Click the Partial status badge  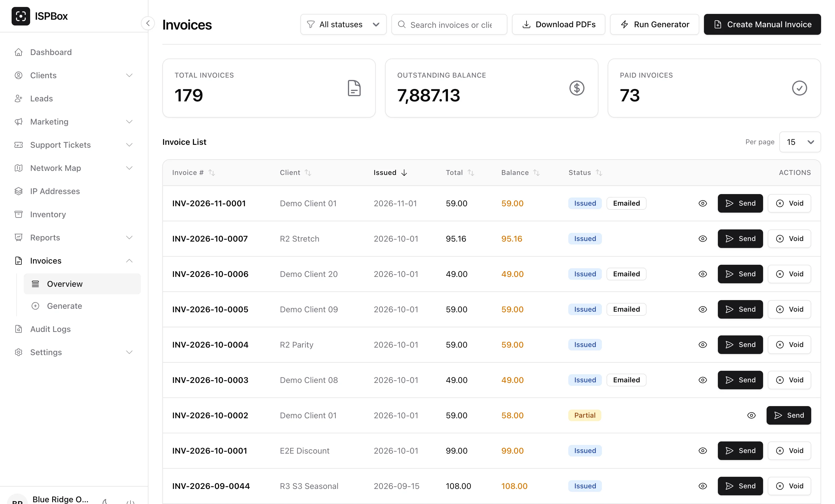(x=584, y=415)
